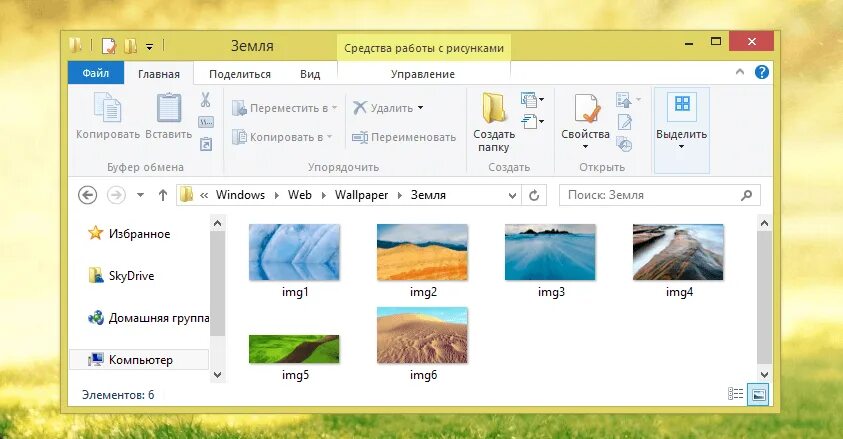
Task: Click the file list vertical scrollbar down arrow
Action: click(x=765, y=375)
